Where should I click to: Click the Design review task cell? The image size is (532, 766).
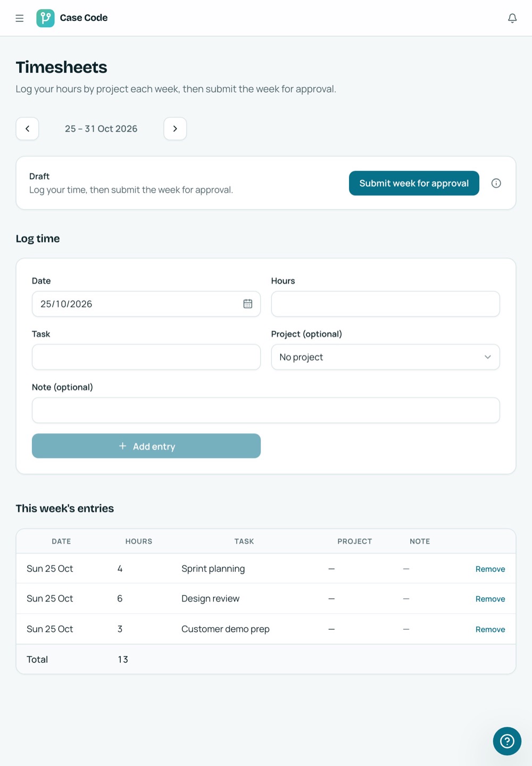[x=211, y=598]
